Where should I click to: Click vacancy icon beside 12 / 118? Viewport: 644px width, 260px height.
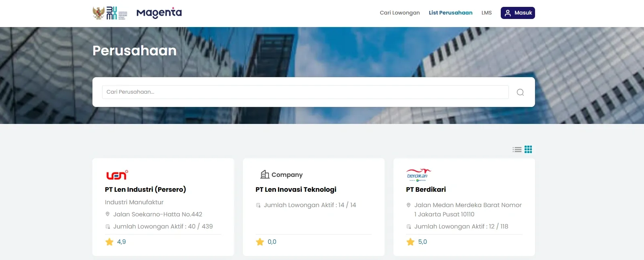[x=408, y=226]
